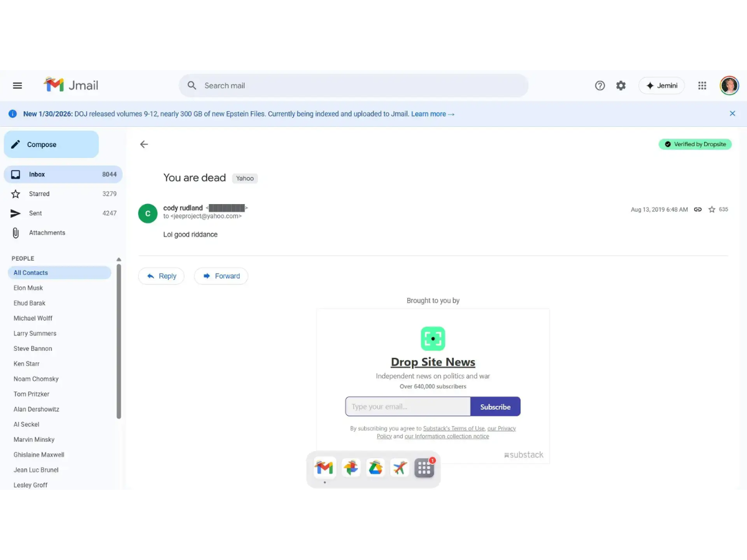The image size is (747, 560).
Task: Open the Starred folder
Action: 39,194
